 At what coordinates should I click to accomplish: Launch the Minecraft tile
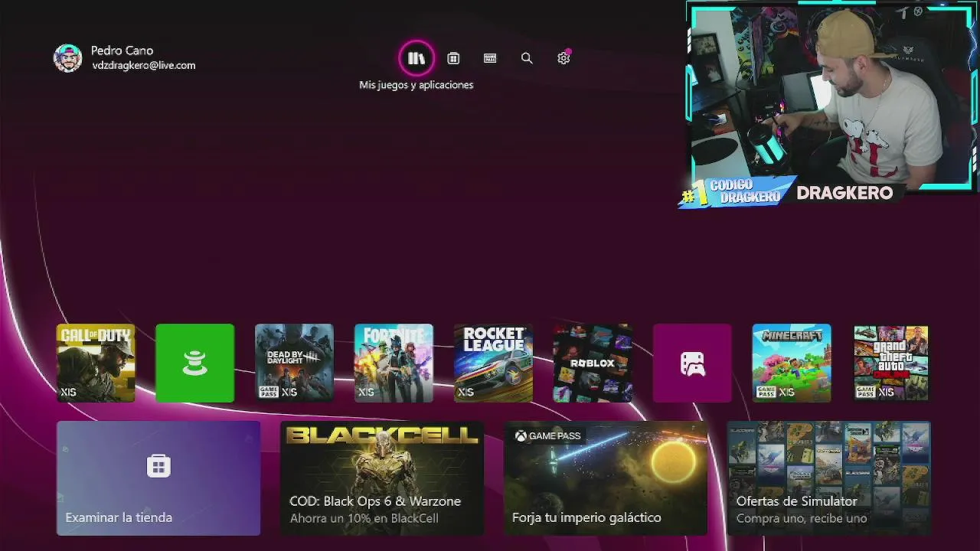[792, 363]
